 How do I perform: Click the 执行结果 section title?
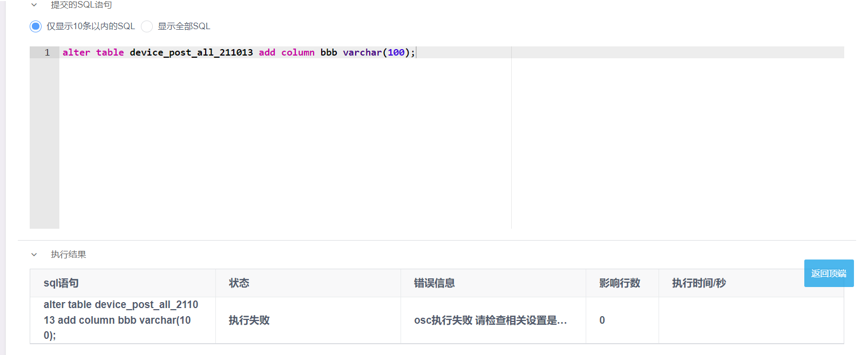pos(69,255)
